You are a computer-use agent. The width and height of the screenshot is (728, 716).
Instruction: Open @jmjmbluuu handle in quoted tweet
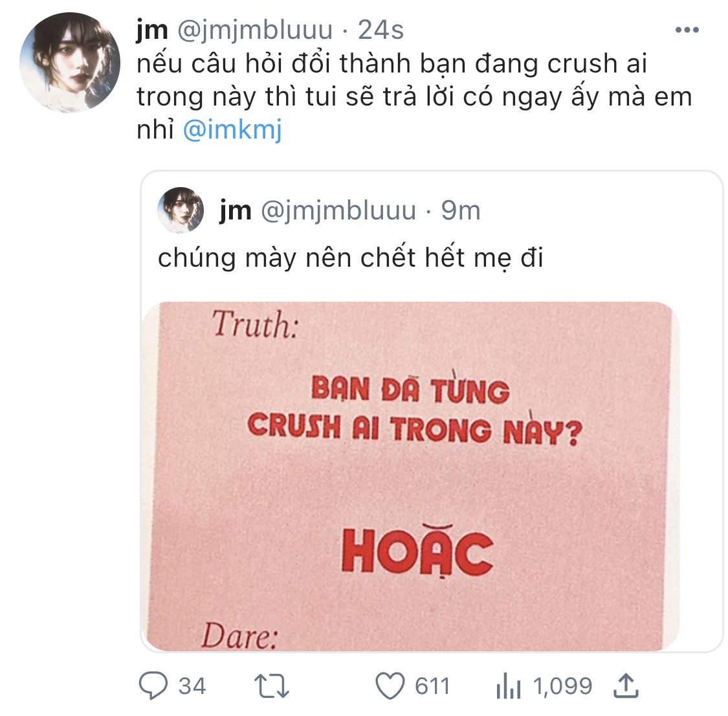338,211
